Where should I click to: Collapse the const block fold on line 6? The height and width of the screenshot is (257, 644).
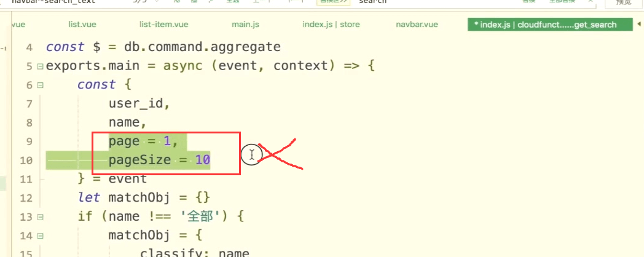pos(40,85)
